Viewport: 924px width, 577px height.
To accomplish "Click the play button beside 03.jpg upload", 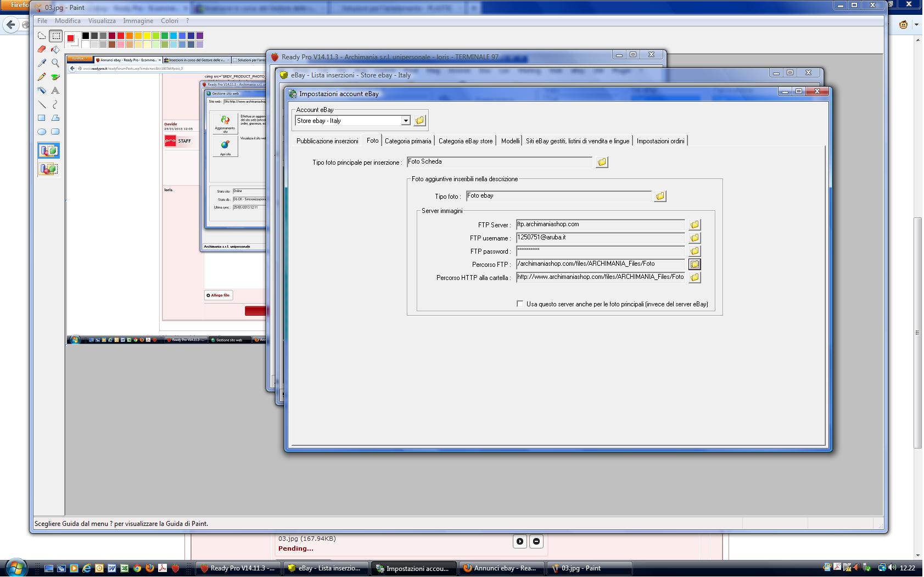I will [x=520, y=541].
